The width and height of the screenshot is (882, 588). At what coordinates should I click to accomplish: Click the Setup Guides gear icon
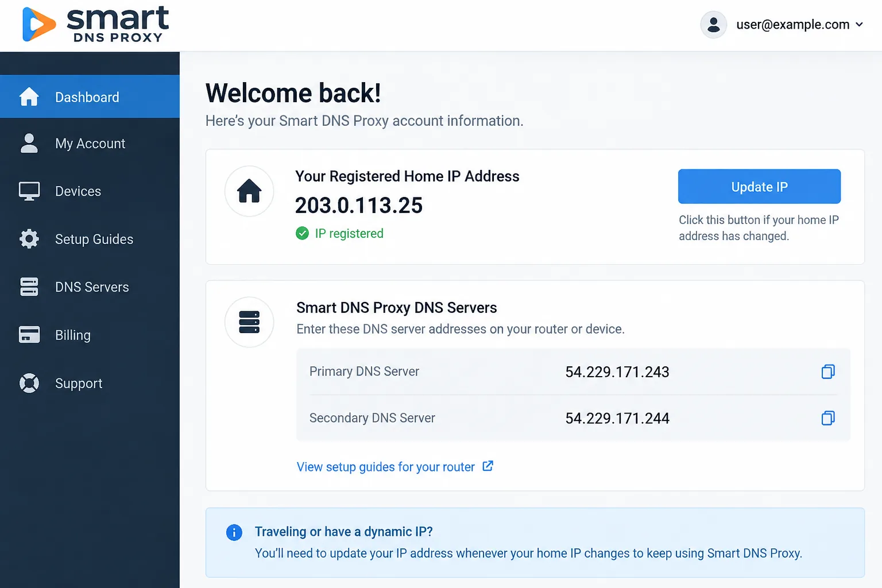pyautogui.click(x=29, y=239)
